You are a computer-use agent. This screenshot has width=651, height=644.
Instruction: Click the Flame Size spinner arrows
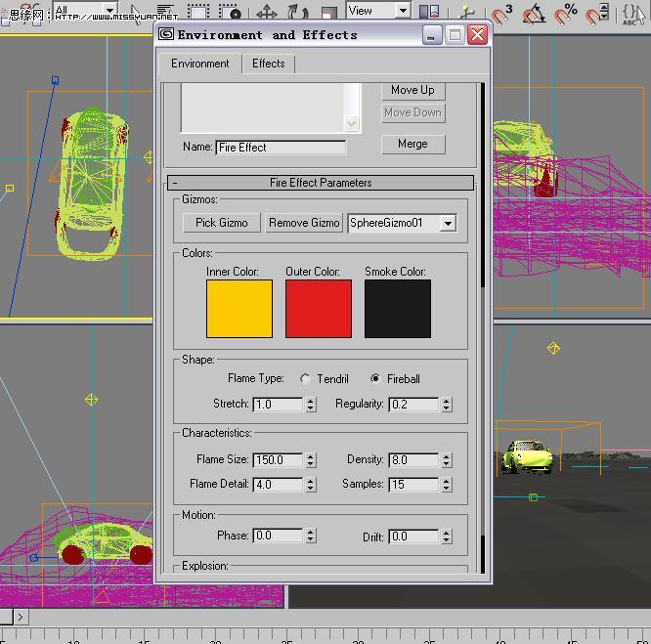[311, 460]
